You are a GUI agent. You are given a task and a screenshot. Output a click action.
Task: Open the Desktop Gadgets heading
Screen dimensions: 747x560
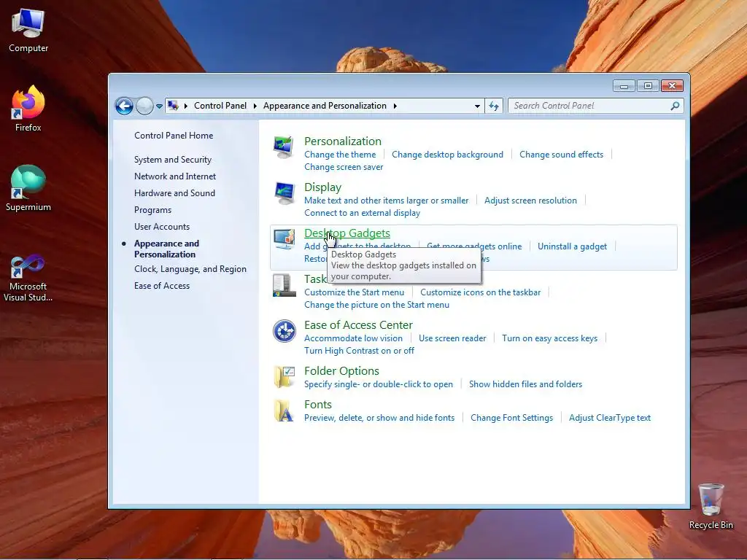click(347, 233)
